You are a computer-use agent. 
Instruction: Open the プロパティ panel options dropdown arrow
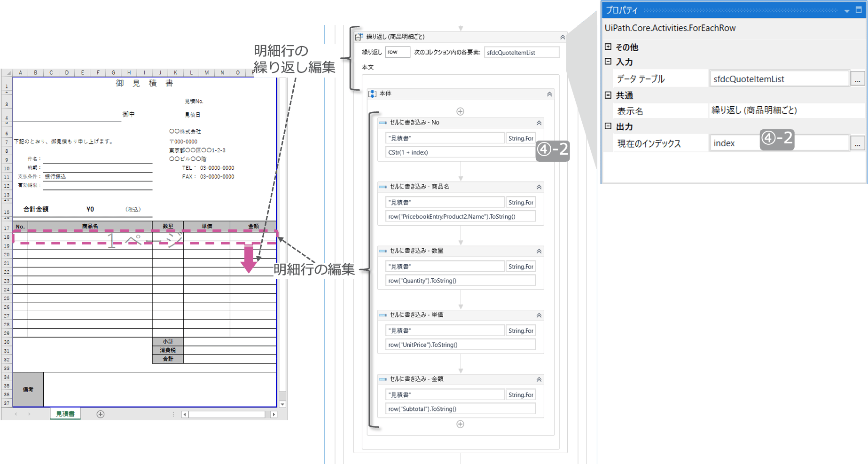[847, 10]
